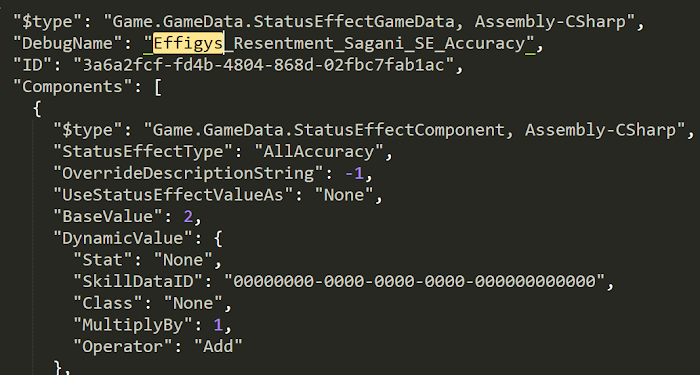Click "Game.GameData.StatusEffectComponent" type string

click(x=329, y=130)
